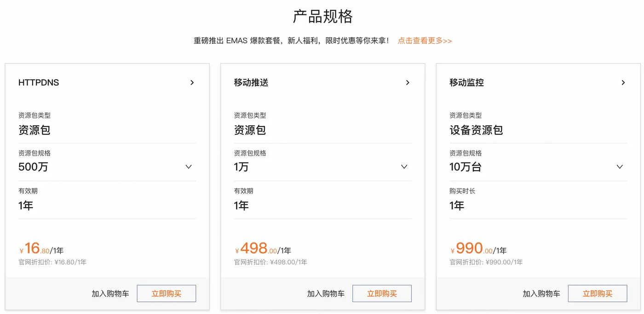Open the HTTPDNS product detail arrow
Image resolution: width=644 pixels, height=314 pixels.
click(x=192, y=82)
